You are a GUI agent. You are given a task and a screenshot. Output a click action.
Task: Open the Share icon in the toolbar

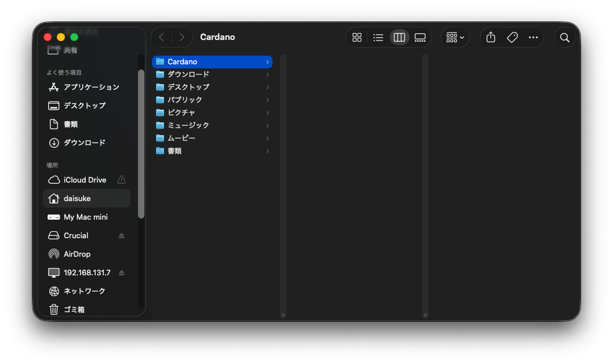(490, 37)
